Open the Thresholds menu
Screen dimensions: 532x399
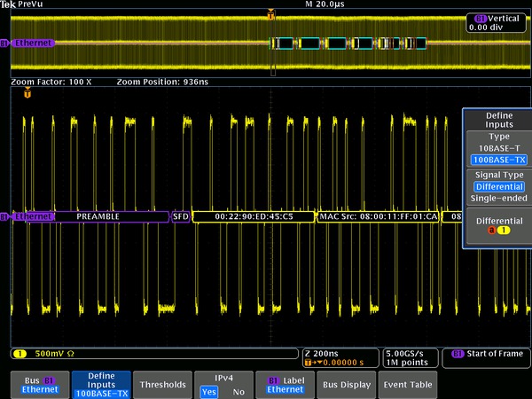pyautogui.click(x=162, y=385)
